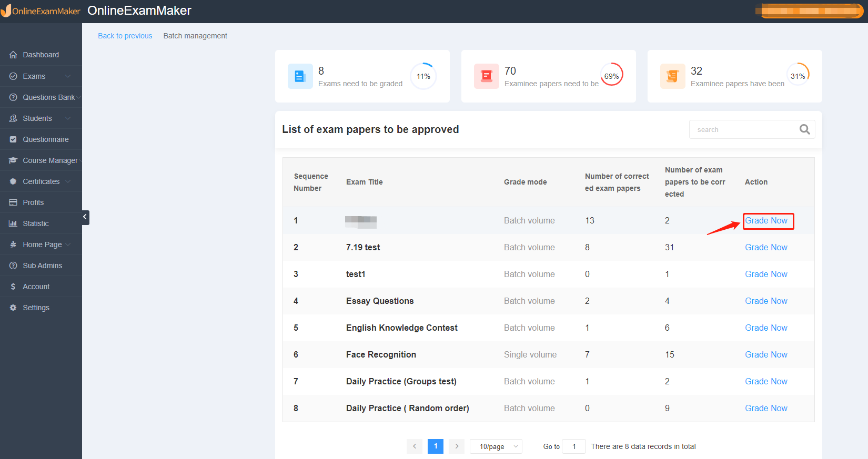868x459 pixels.
Task: Select page 1 in pagination
Action: pos(436,446)
